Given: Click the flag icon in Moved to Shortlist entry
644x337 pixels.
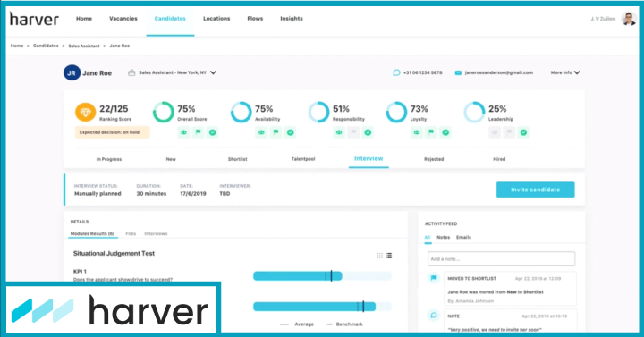Looking at the screenshot, I should [x=434, y=278].
